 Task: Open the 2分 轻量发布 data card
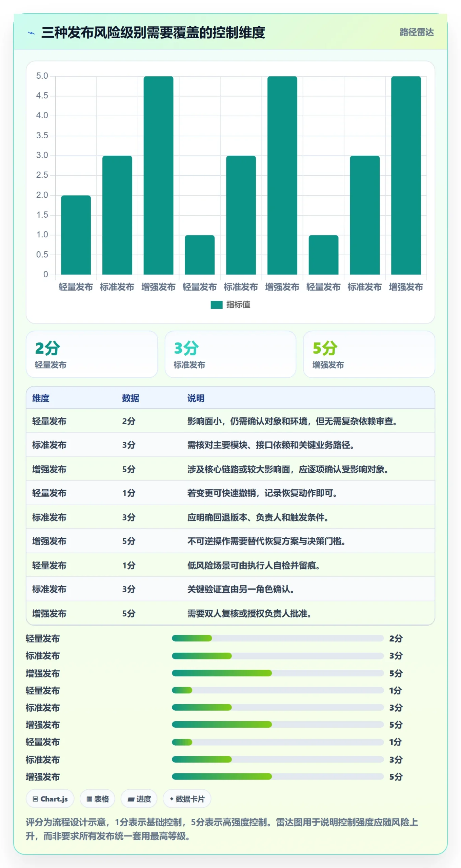pos(92,354)
